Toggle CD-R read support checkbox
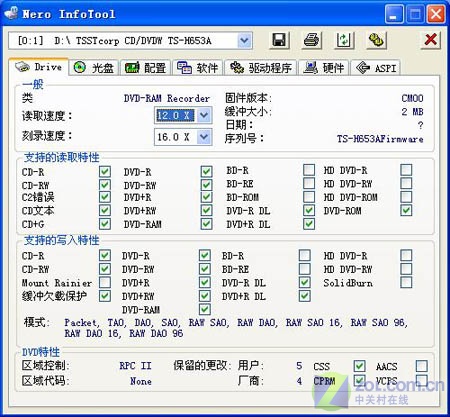This screenshot has height=417, width=450. [105, 172]
